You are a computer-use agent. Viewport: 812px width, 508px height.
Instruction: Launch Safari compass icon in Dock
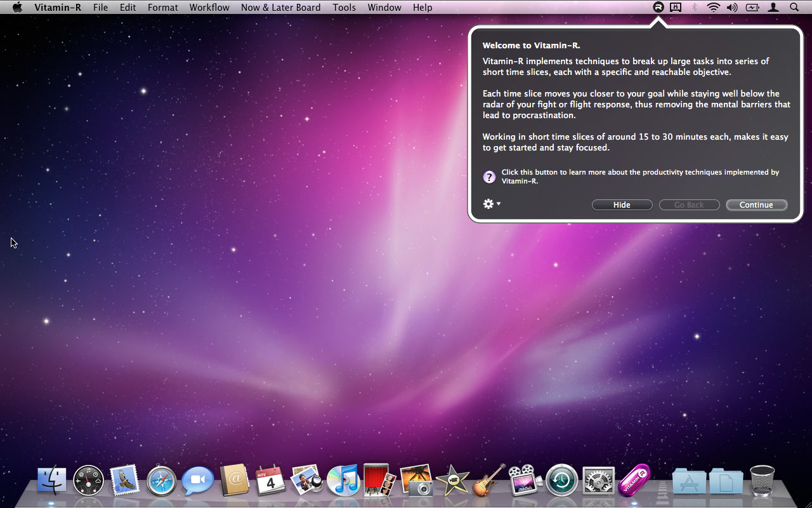click(161, 481)
